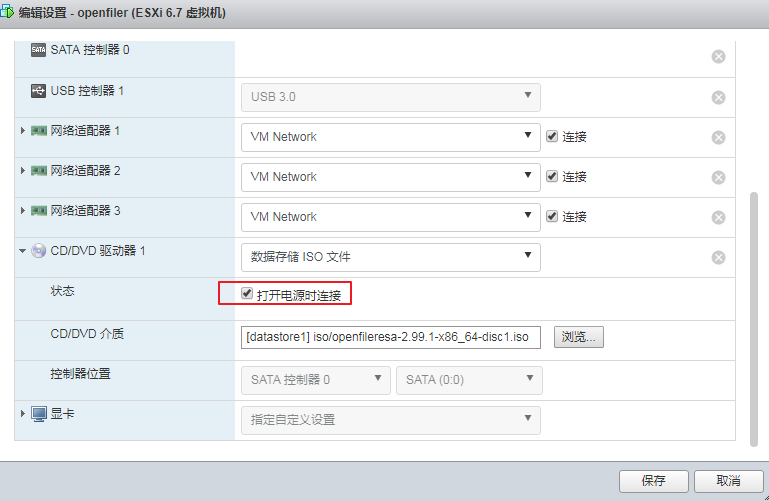Image resolution: width=769 pixels, height=501 pixels.
Task: Open the 数据存储 ISO 文件 dropdown
Action: click(x=390, y=257)
